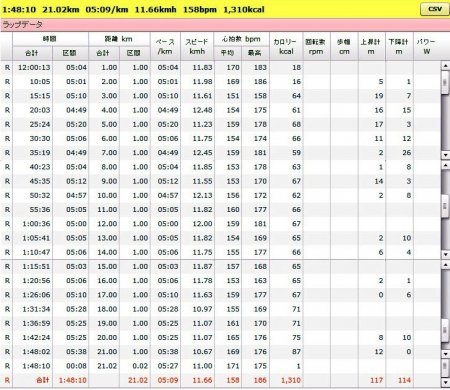Click the カロリー kcal column header

click(286, 47)
